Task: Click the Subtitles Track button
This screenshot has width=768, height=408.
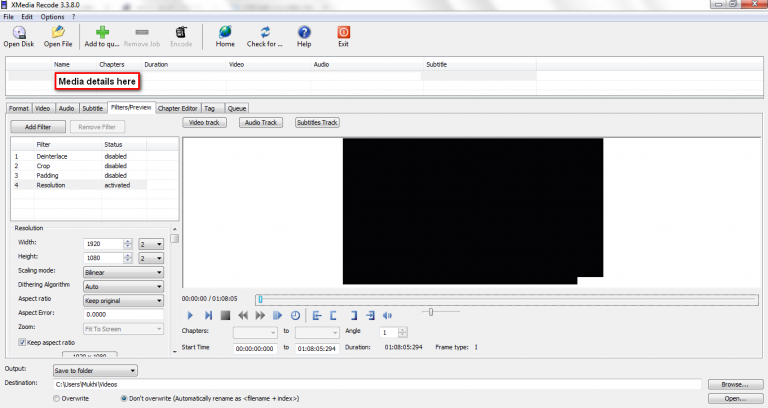Action: click(317, 122)
